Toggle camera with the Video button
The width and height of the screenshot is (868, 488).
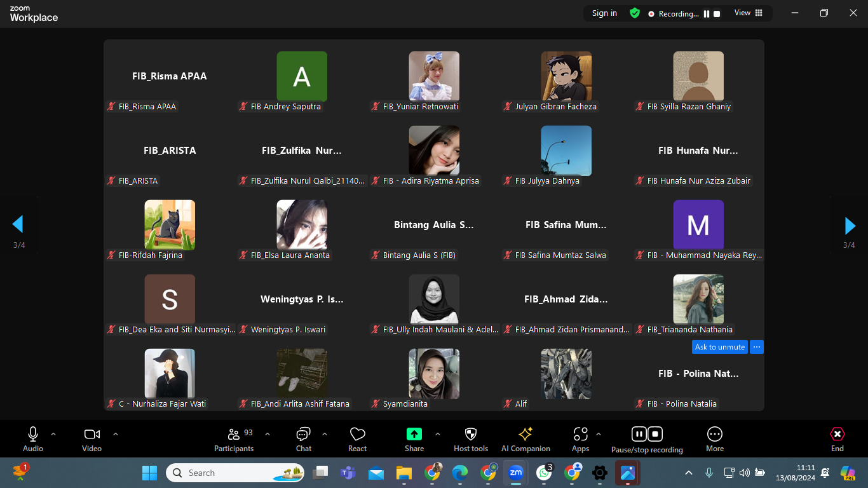tap(92, 435)
